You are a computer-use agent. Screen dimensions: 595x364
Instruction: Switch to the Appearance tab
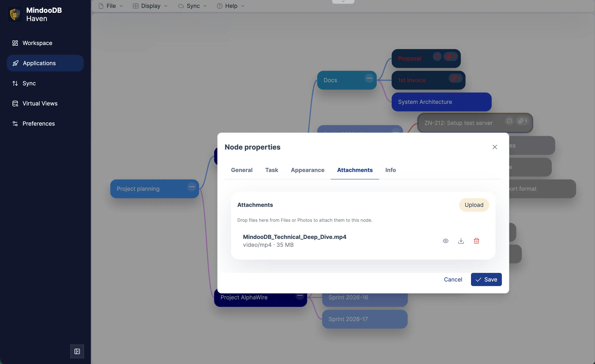click(x=307, y=170)
